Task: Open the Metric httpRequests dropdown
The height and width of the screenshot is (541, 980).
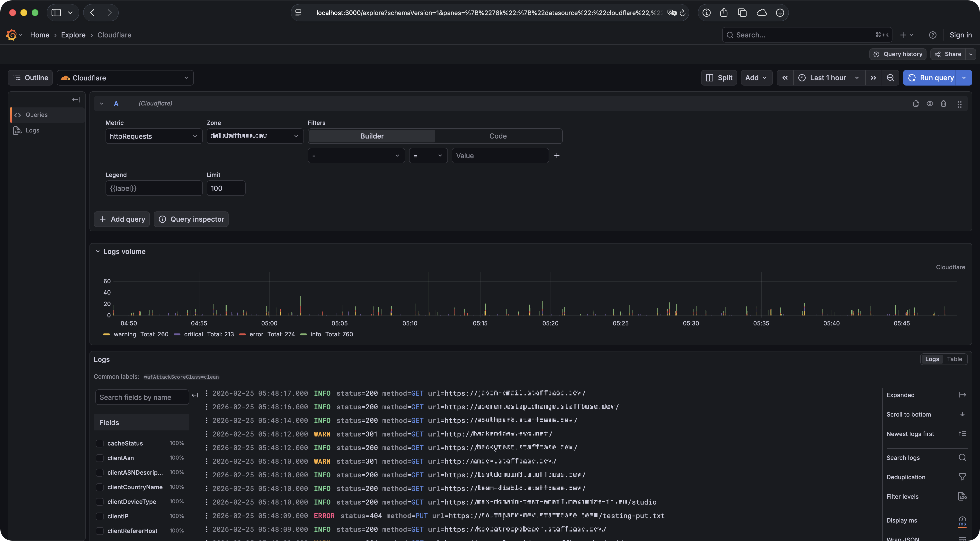Action: click(154, 136)
